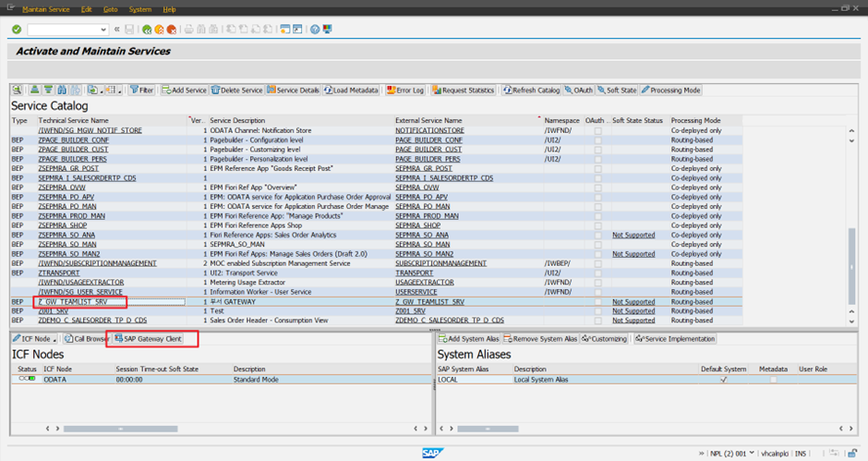Toggle OAuth checkbox for Z_GW_TEAMLIST_SRV row
This screenshot has width=868, height=461.
pos(597,302)
